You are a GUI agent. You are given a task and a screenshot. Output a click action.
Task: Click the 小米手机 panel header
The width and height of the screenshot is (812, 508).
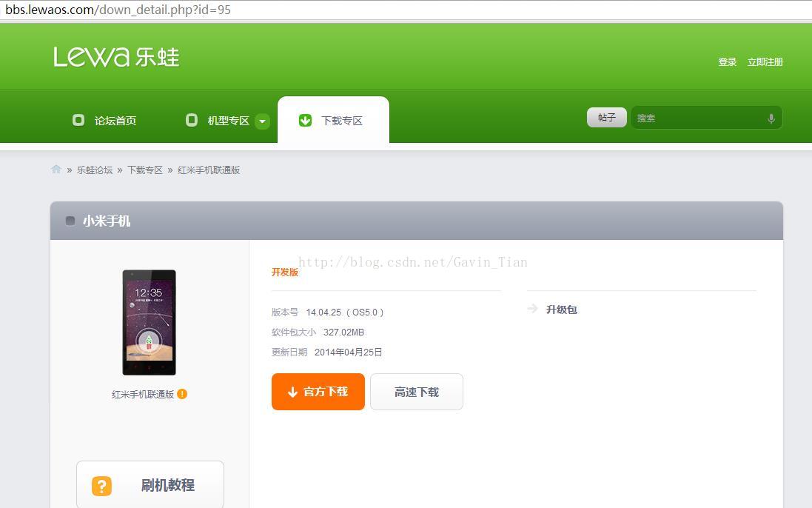pos(416,221)
